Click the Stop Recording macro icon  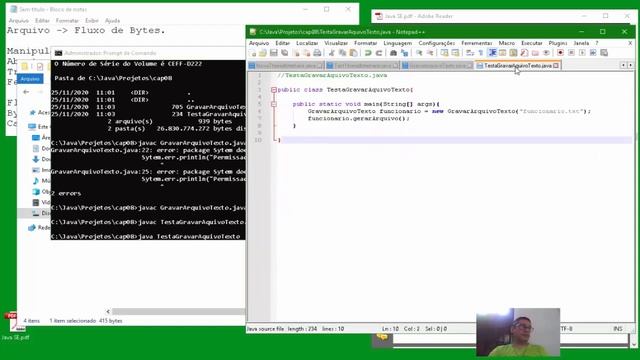pyautogui.click(x=571, y=53)
